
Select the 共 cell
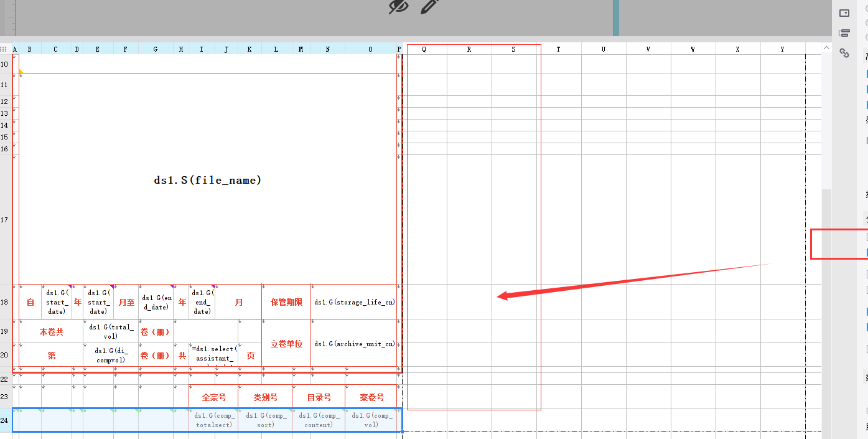pyautogui.click(x=182, y=356)
